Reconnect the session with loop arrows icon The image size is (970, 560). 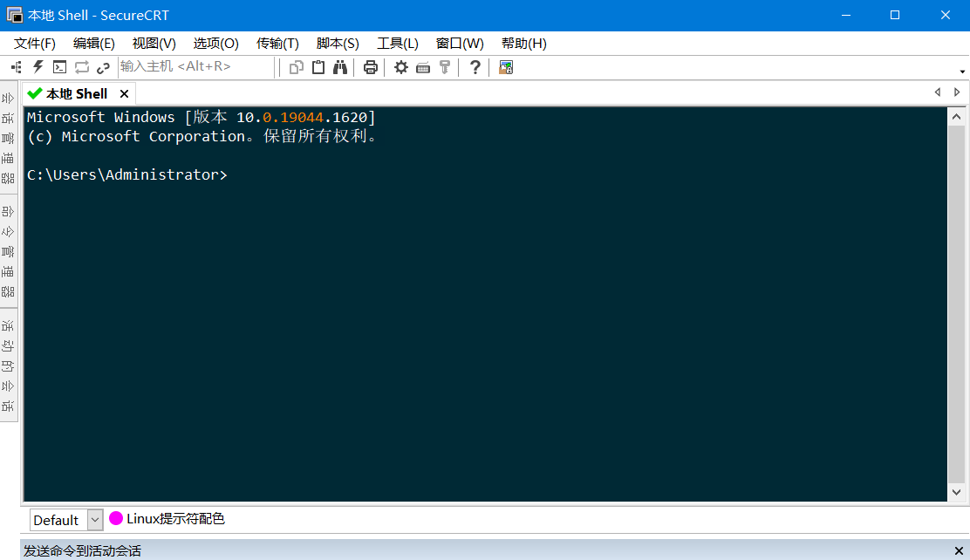tap(81, 66)
